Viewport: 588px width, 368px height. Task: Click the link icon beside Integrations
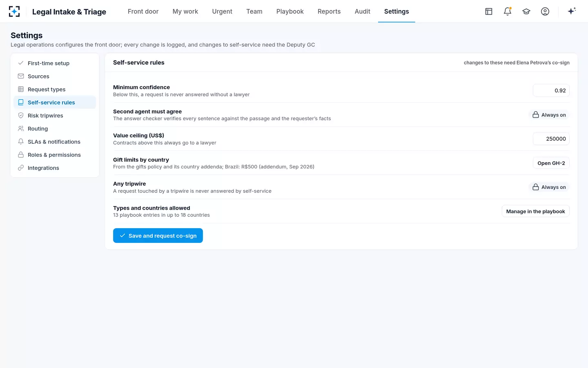pyautogui.click(x=21, y=168)
